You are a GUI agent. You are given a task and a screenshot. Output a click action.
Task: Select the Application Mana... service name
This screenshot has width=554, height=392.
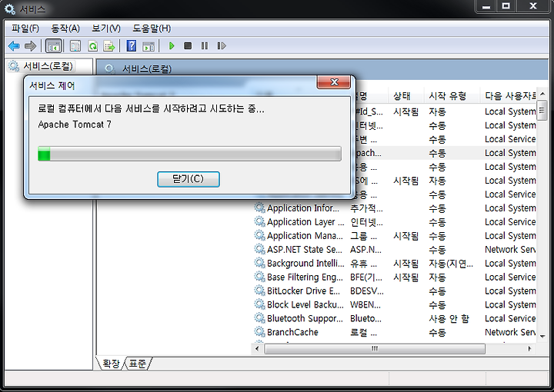305,235
